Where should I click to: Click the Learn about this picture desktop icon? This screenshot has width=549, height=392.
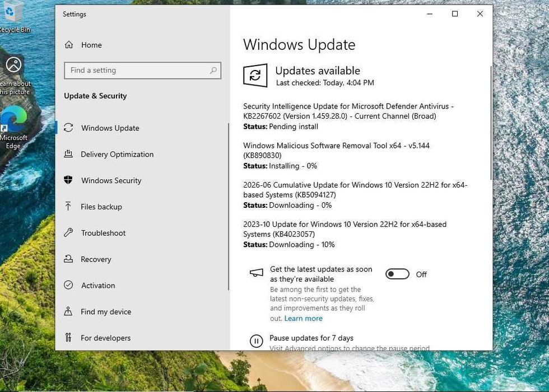click(x=15, y=75)
